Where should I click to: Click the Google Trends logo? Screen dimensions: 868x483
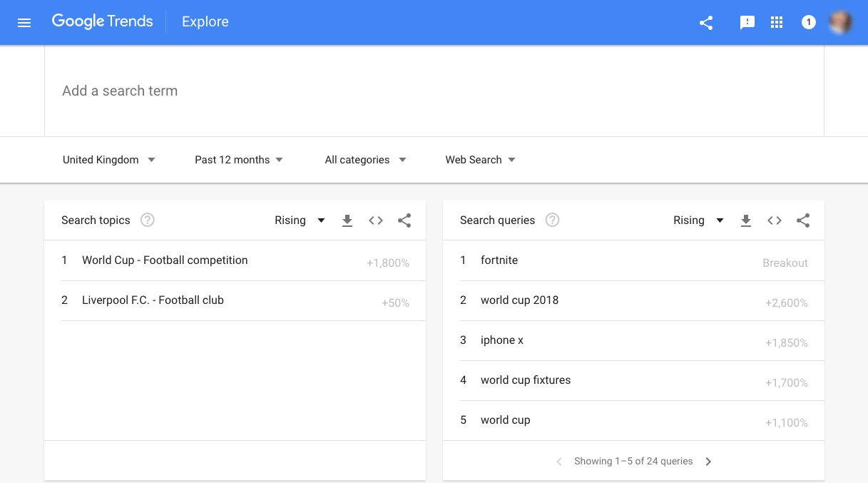[102, 22]
